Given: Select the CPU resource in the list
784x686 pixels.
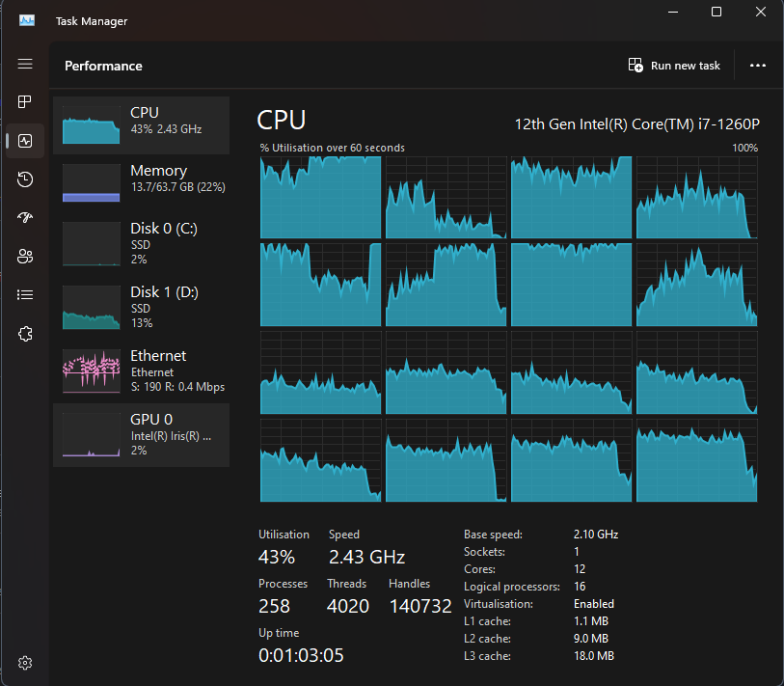Looking at the screenshot, I should [142, 125].
